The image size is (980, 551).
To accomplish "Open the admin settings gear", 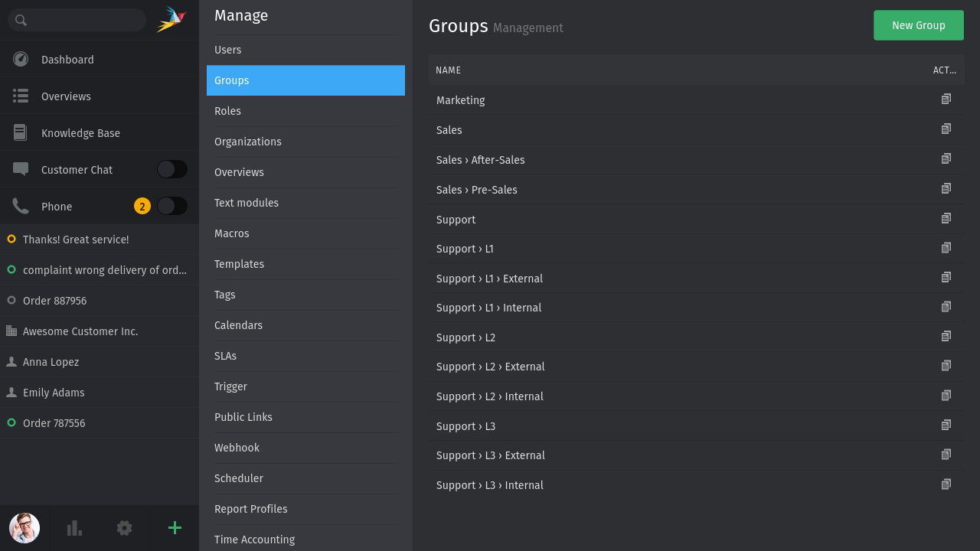I will (124, 527).
